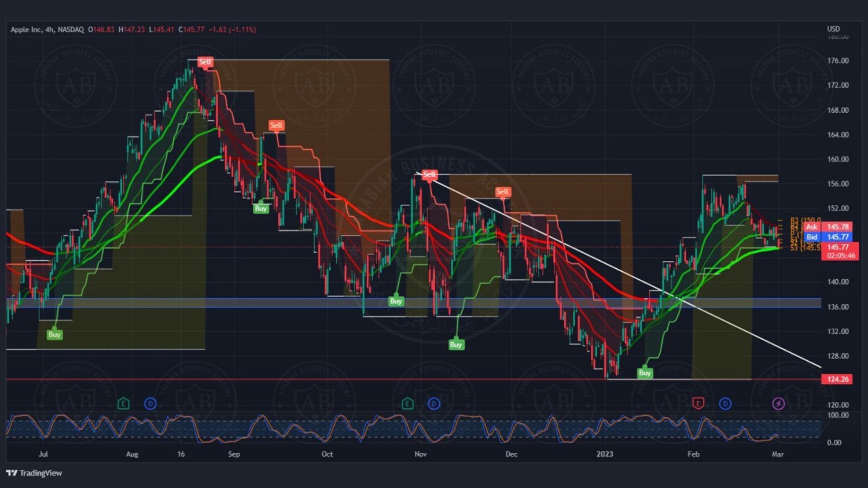868x488 pixels.
Task: Click the 176.00 price axis label
Action: click(x=838, y=61)
